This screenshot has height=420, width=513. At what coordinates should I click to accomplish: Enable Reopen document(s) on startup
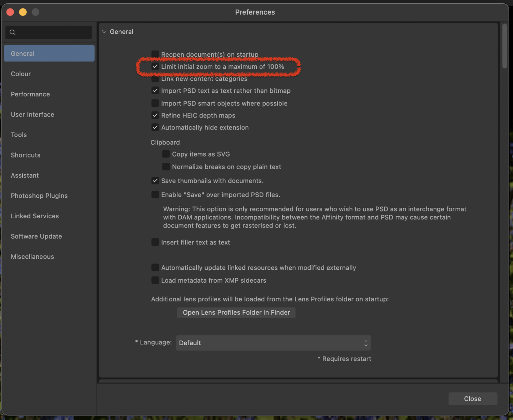pos(155,54)
